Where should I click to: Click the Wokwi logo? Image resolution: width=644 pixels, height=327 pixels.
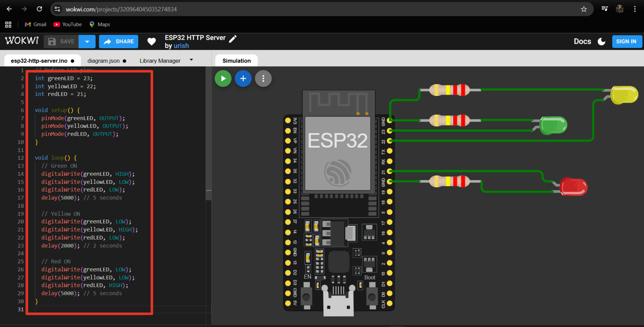click(22, 41)
